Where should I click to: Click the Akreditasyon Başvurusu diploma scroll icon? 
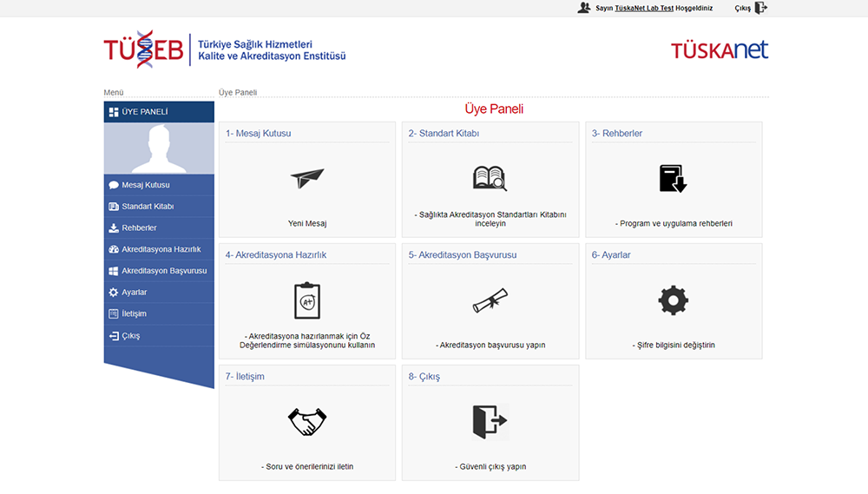tap(490, 300)
